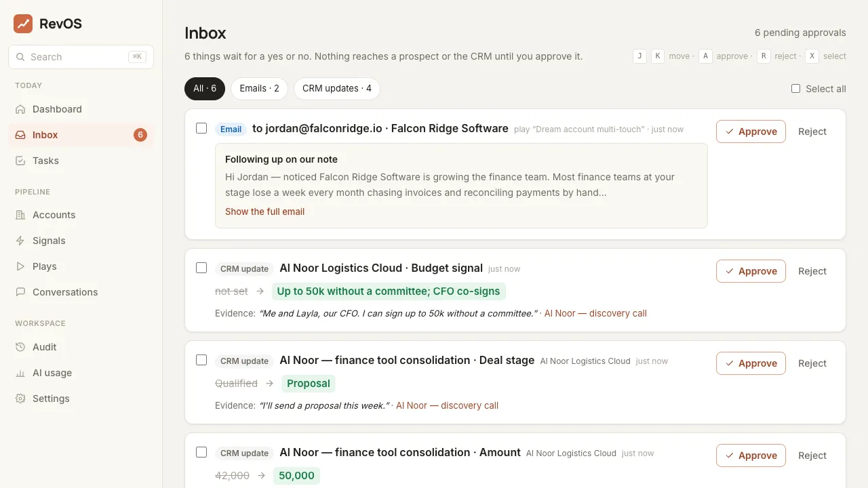Open the AI usage page
The width and height of the screenshot is (868, 488).
point(81,373)
